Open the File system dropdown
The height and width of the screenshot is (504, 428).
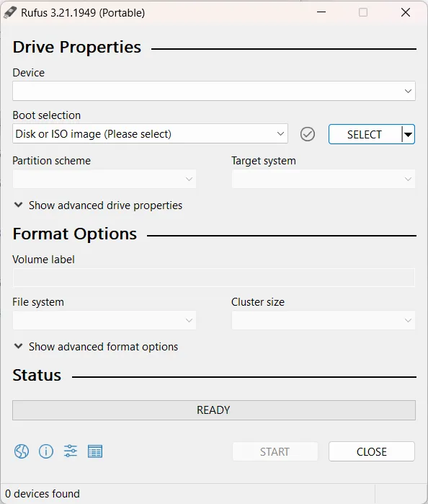click(104, 320)
